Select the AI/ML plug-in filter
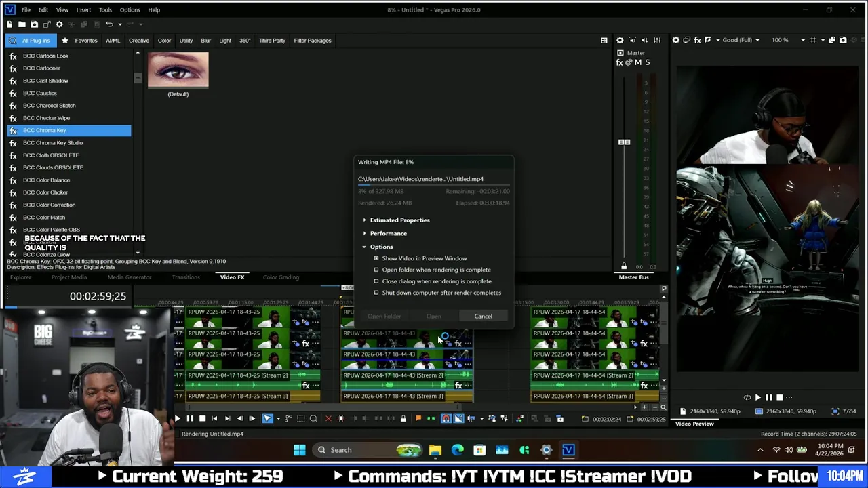The width and height of the screenshot is (868, 488). click(113, 41)
